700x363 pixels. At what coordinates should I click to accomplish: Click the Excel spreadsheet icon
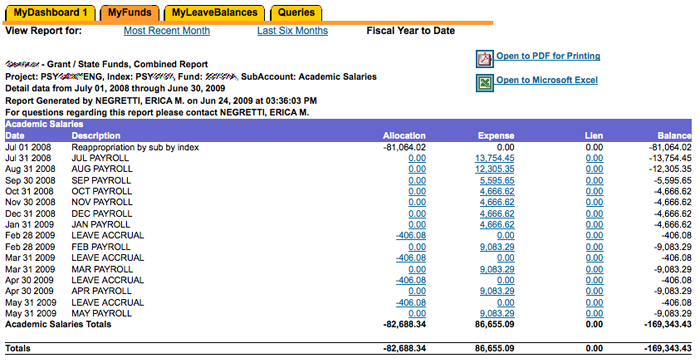tap(485, 83)
